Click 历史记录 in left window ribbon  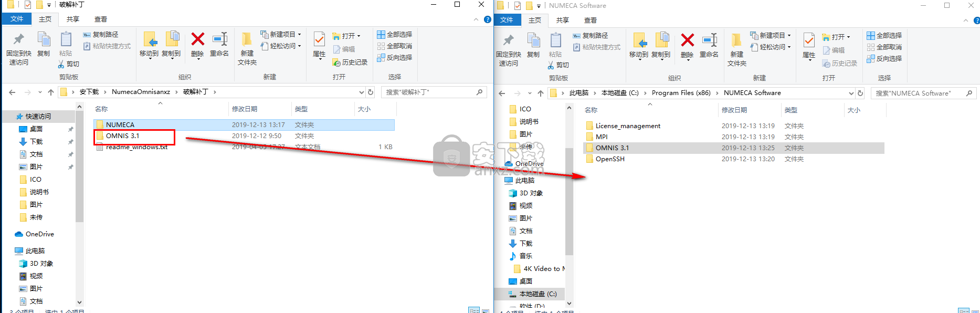[x=350, y=62]
